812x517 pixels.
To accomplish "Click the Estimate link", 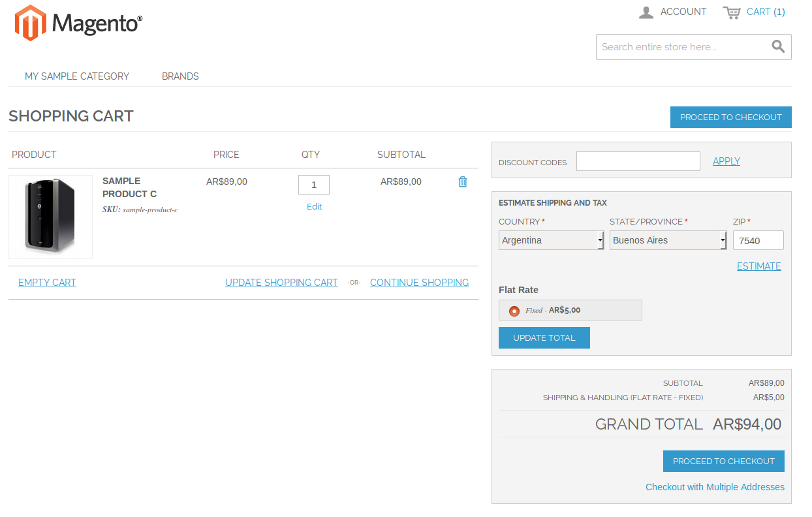I will point(758,266).
